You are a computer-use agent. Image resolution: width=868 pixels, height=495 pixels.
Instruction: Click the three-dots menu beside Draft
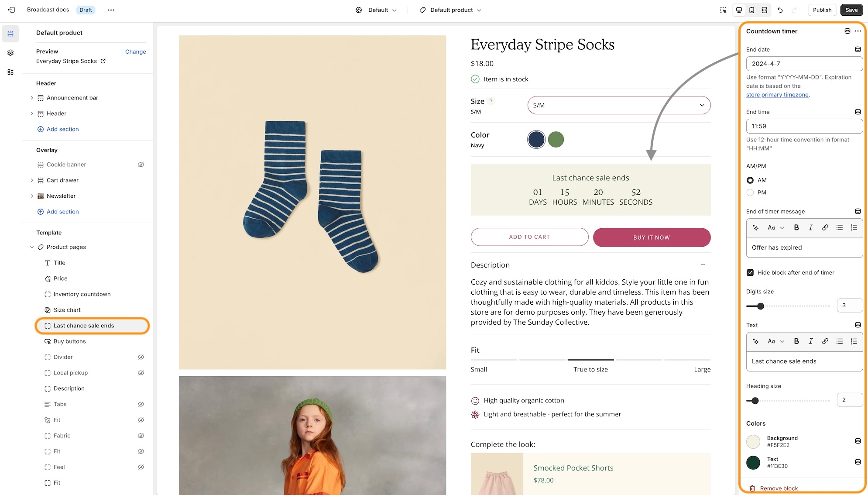point(111,10)
